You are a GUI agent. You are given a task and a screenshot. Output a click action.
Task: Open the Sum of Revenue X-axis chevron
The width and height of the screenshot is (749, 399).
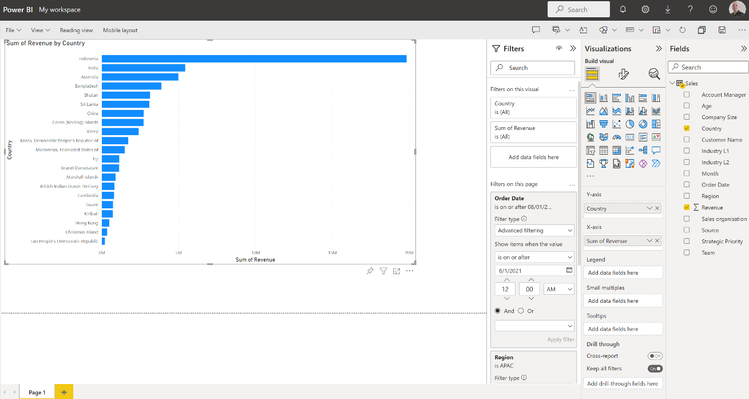click(649, 241)
